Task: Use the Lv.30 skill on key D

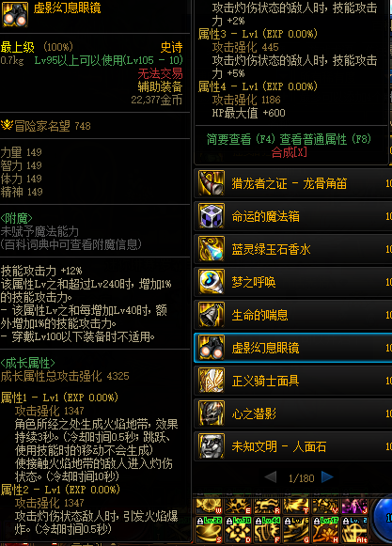Action: click(238, 529)
